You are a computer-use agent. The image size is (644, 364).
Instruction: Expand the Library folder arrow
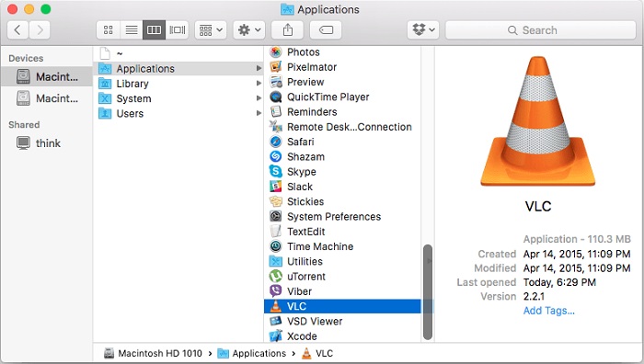259,84
